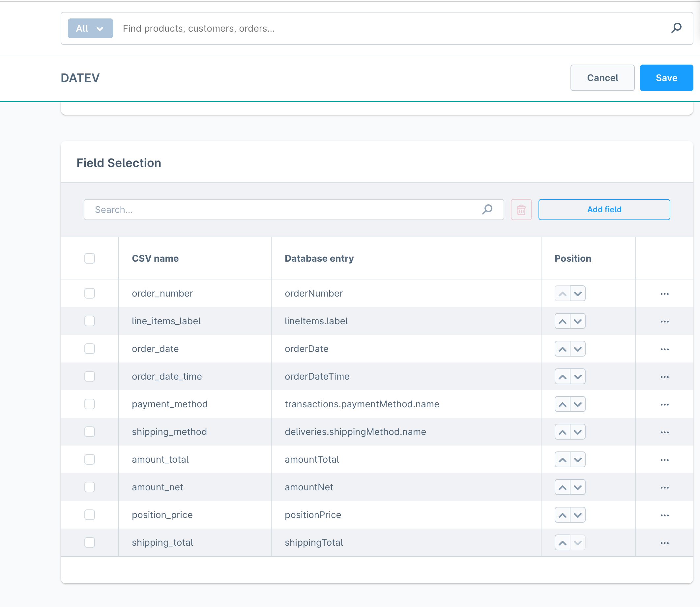This screenshot has height=607, width=700.
Task: Check the position_price row checkbox
Action: [x=89, y=515]
